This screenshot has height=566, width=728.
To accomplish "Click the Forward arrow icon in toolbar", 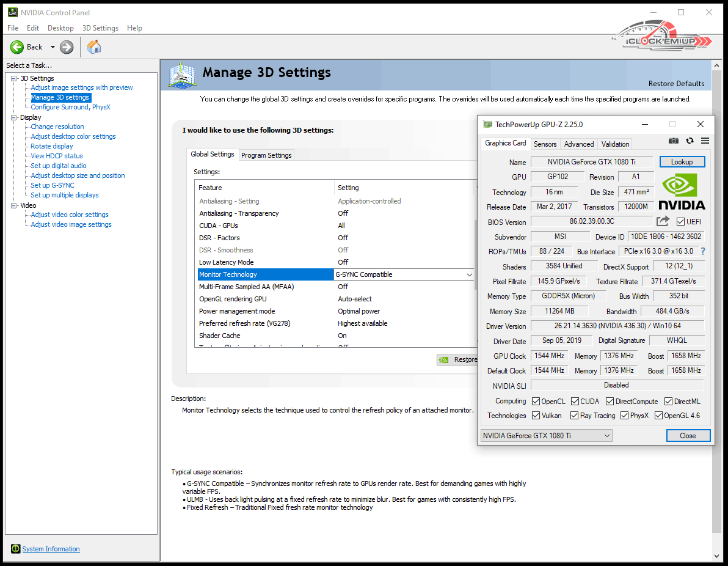I will tap(67, 47).
